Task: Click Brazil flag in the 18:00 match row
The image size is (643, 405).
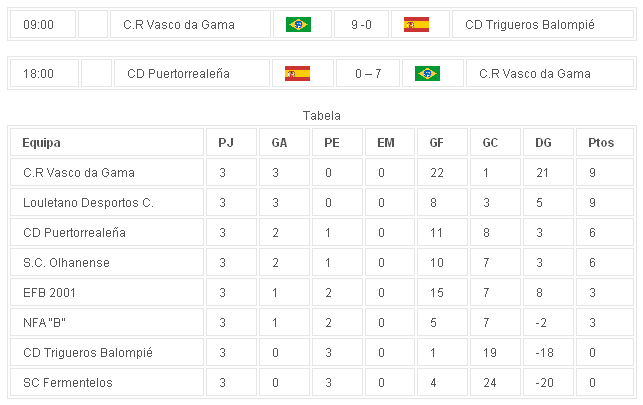Action: click(428, 73)
